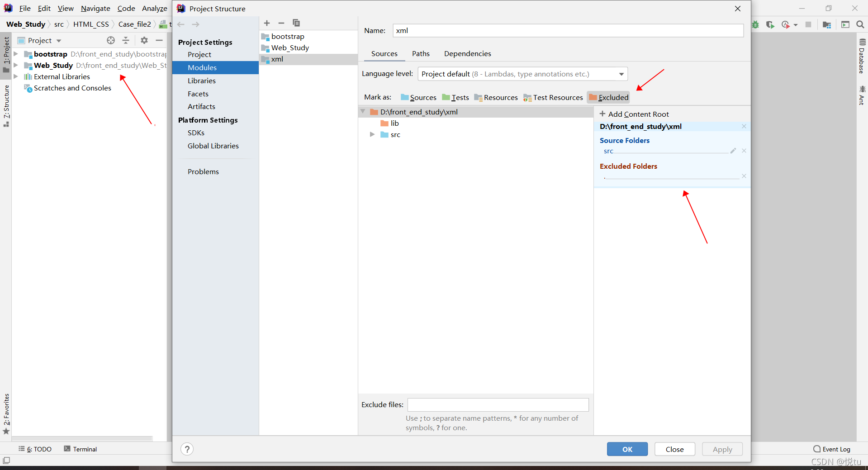Image resolution: width=868 pixels, height=470 pixels.
Task: Open the Event Log
Action: click(x=832, y=449)
